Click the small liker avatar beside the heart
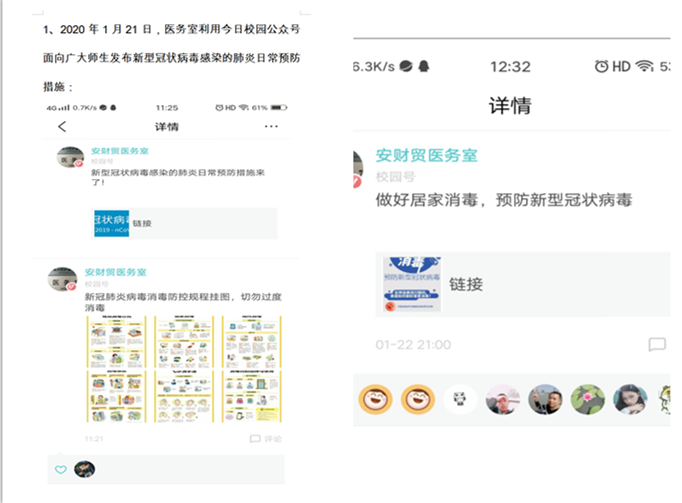 (85, 469)
